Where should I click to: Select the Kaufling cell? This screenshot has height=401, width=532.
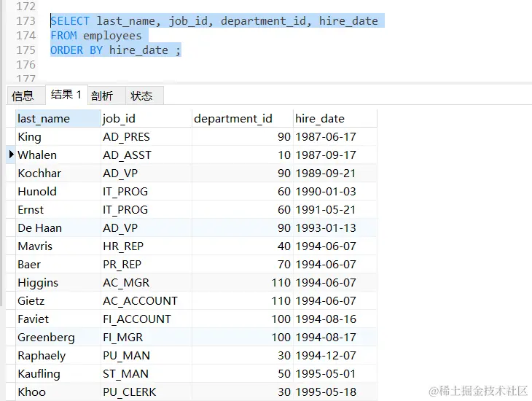coord(58,373)
